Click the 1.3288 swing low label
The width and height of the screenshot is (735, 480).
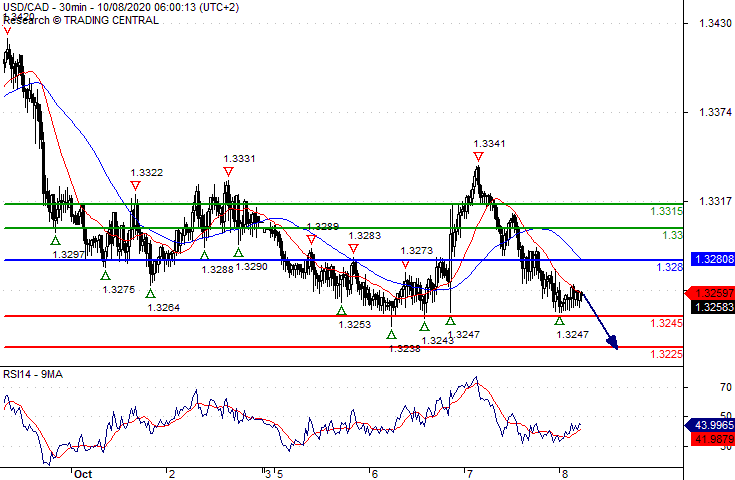tap(218, 270)
